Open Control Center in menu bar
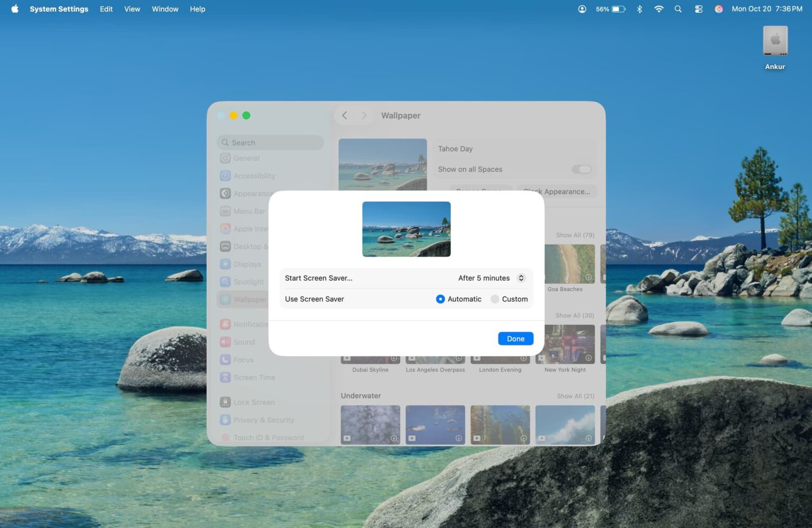Viewport: 812px width, 528px height. 698,9
